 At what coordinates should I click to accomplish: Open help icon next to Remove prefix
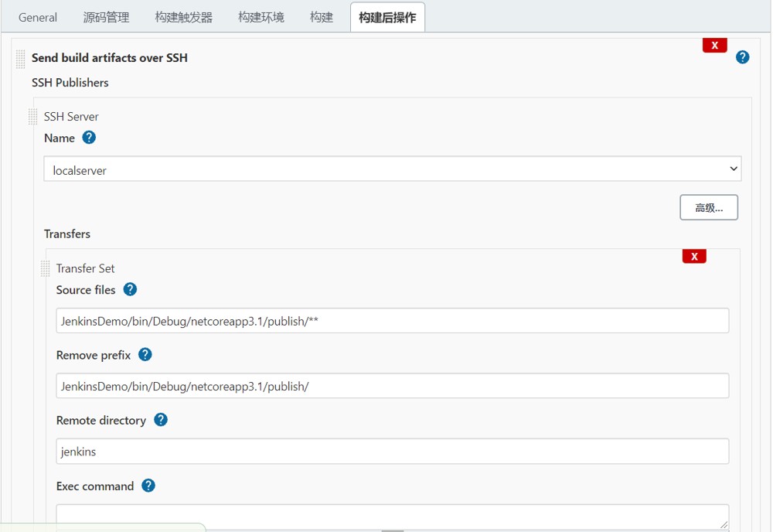145,354
